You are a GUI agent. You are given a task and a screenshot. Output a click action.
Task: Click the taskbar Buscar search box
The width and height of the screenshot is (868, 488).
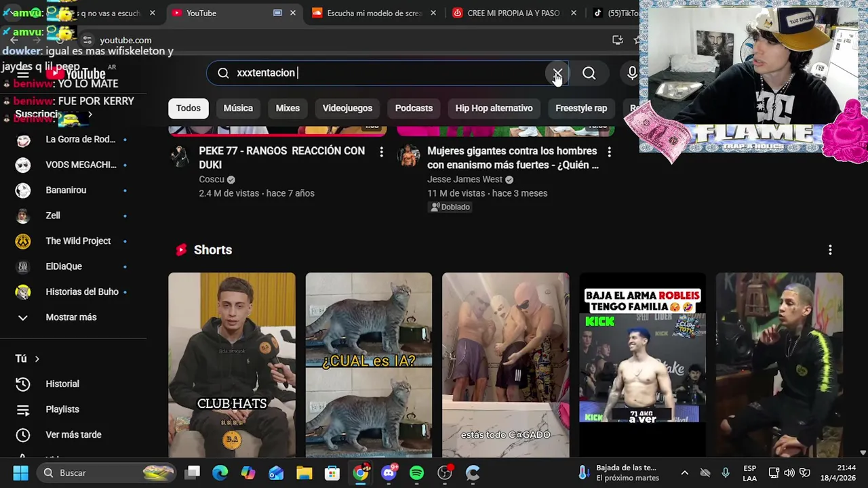point(106,472)
